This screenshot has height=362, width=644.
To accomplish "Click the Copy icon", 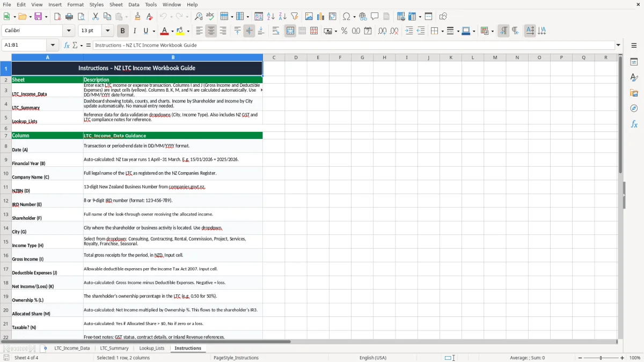I will click(x=107, y=17).
